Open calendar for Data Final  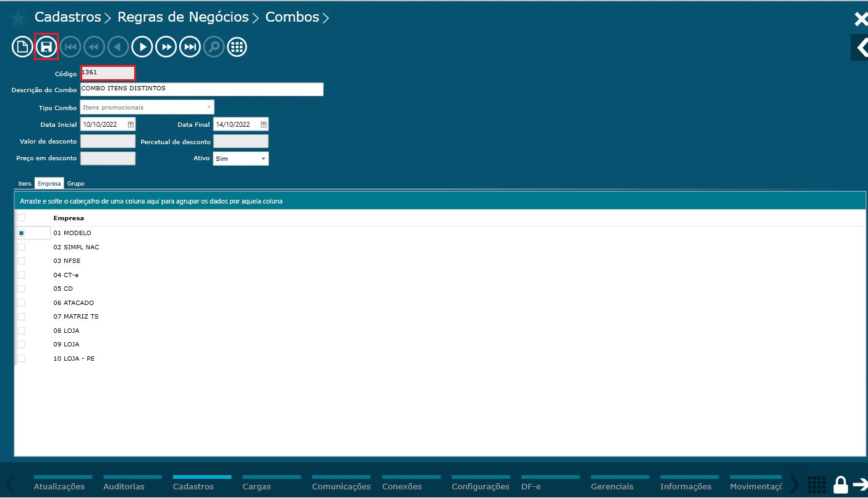point(263,124)
